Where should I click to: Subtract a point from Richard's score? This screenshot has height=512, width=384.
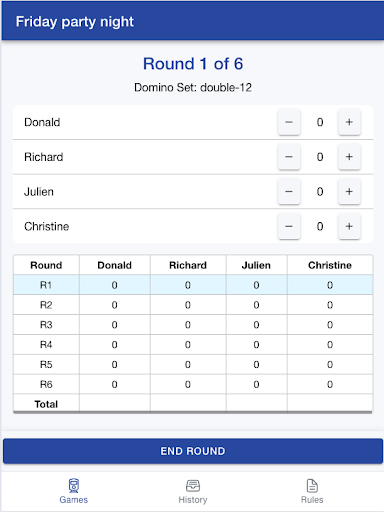[x=289, y=157]
